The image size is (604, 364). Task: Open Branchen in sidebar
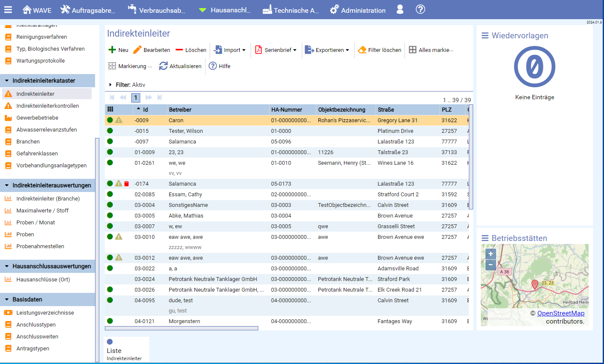tap(28, 141)
